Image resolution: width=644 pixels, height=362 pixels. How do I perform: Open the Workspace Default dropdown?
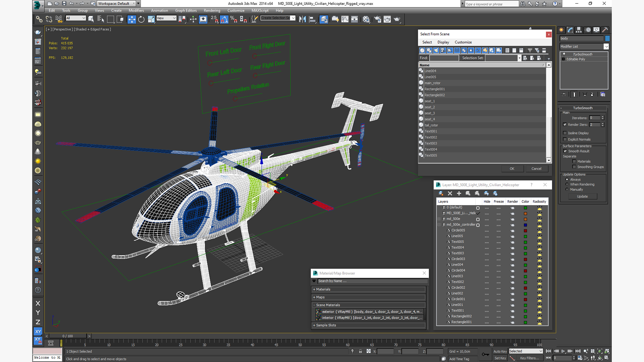click(x=116, y=4)
